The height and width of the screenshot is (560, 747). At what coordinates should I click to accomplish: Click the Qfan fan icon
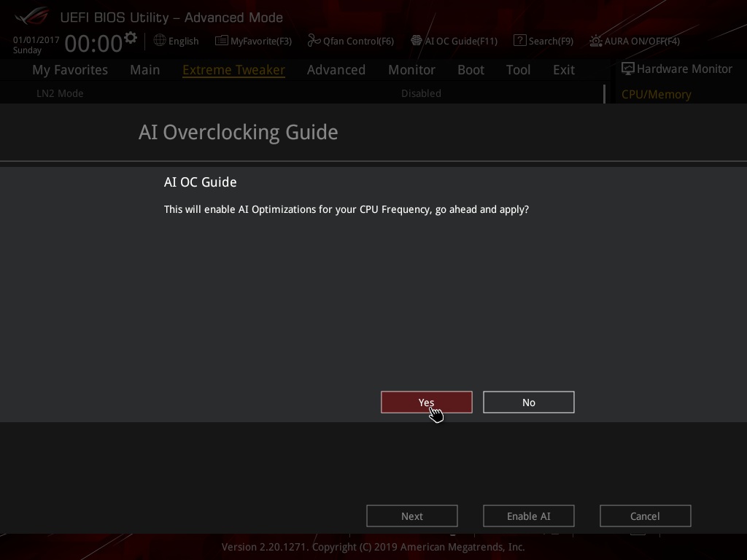pyautogui.click(x=314, y=41)
